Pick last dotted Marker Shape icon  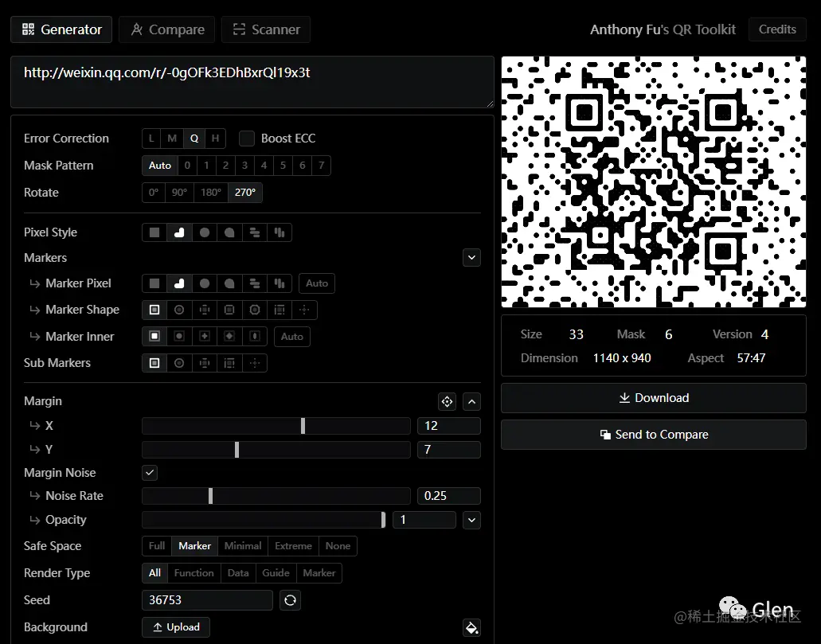coord(304,310)
